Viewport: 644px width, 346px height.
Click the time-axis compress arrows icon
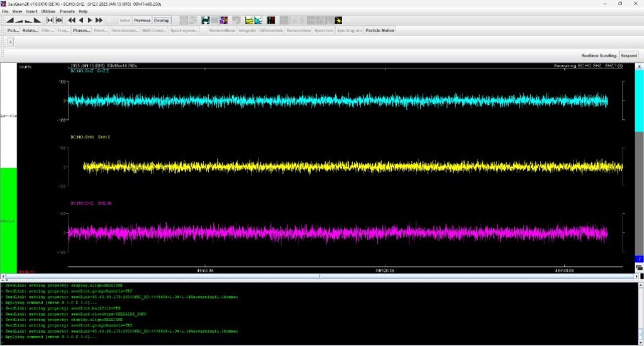pyautogui.click(x=50, y=20)
